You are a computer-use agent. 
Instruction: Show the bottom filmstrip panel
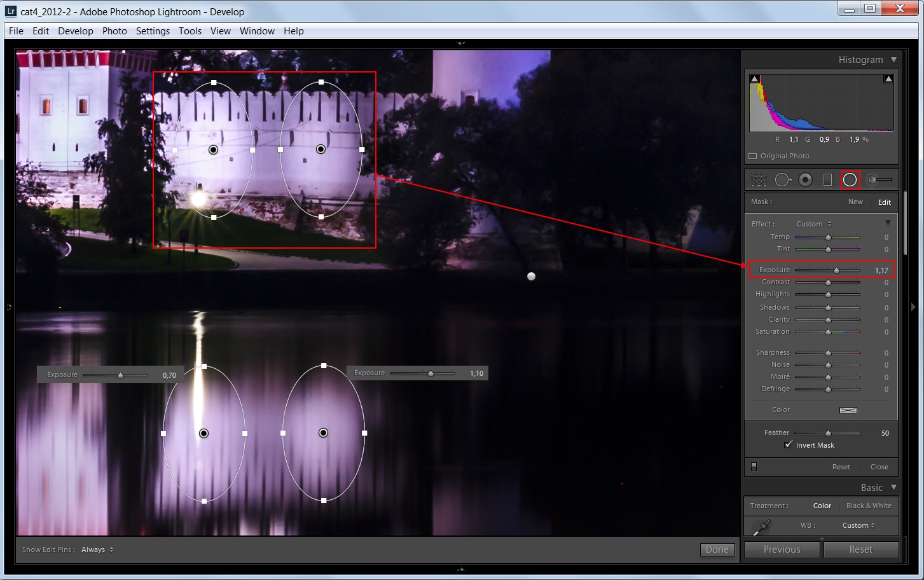461,569
